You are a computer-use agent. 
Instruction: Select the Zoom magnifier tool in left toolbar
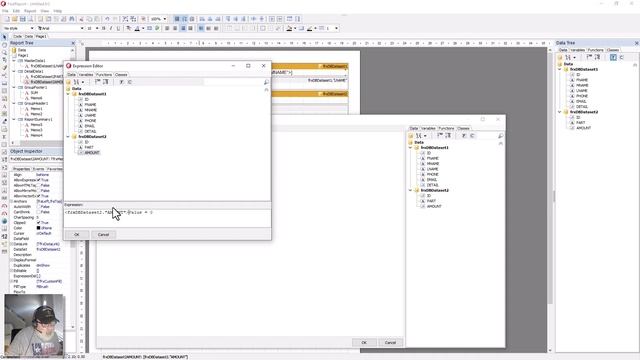coord(4,52)
